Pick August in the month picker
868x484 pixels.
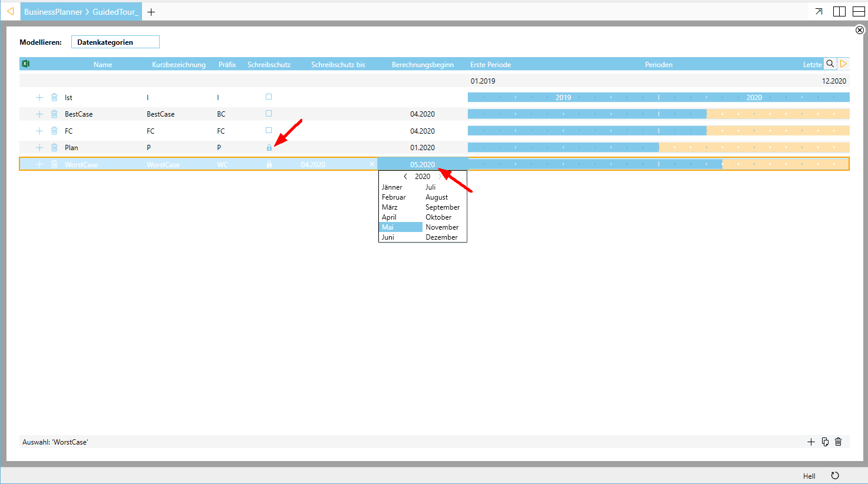(x=437, y=197)
